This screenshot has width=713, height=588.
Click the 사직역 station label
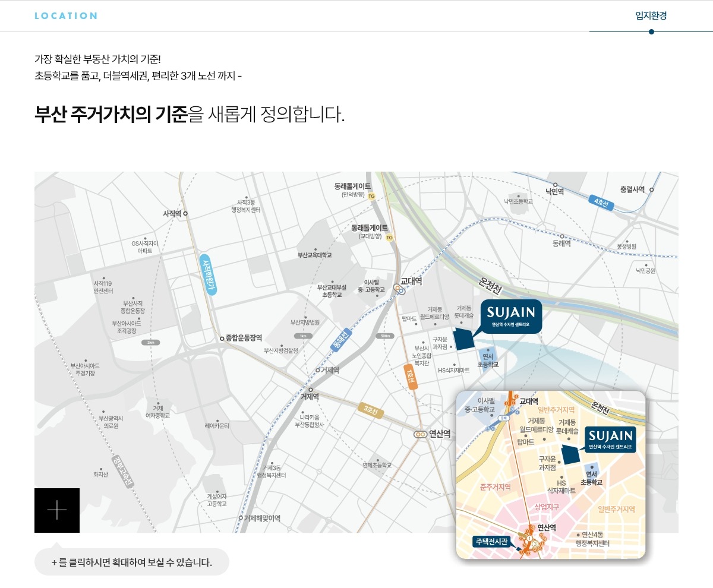click(173, 213)
